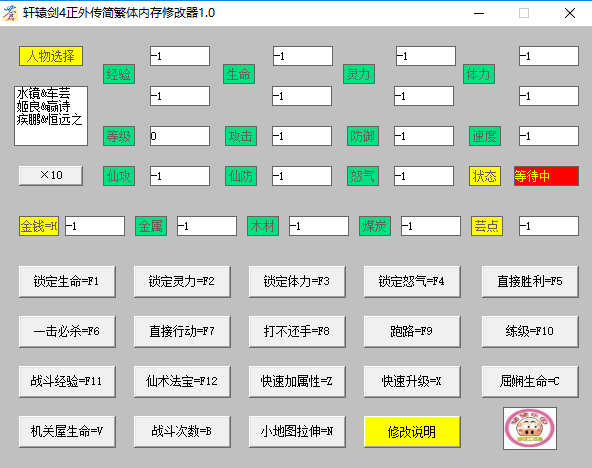This screenshot has width=592, height=468.
Task: Focus the 等级 input field showing 0
Action: [x=180, y=136]
